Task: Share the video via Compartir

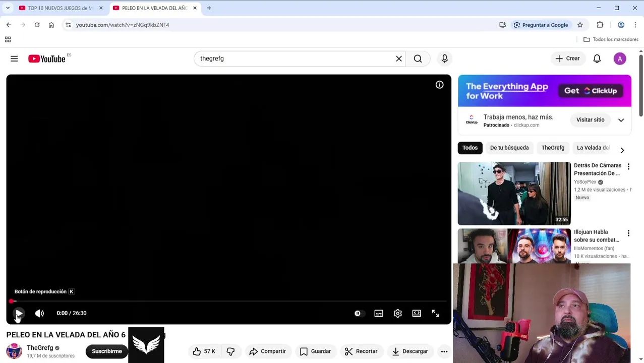Action: tap(267, 351)
